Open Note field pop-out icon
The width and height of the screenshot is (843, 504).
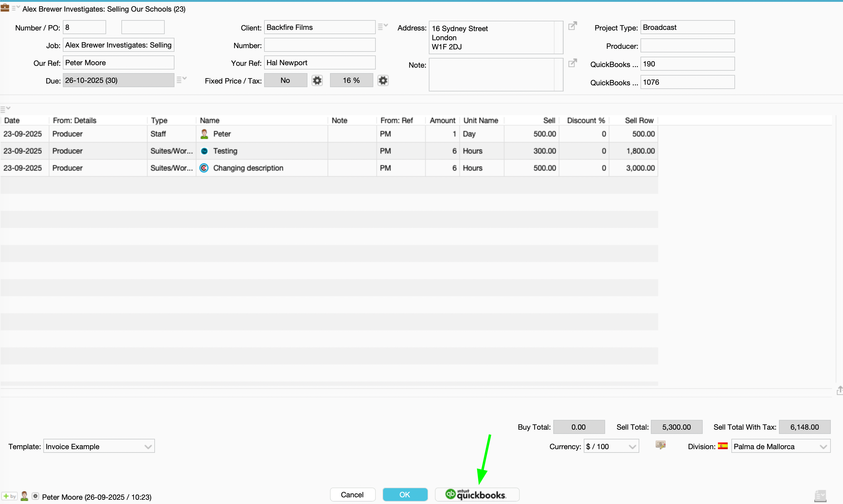[572, 63]
